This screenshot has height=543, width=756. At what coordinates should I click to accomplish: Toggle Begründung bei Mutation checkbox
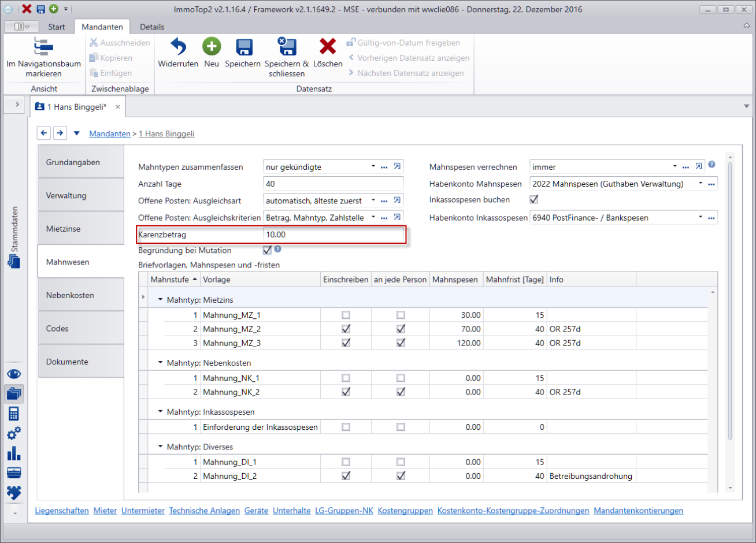267,250
